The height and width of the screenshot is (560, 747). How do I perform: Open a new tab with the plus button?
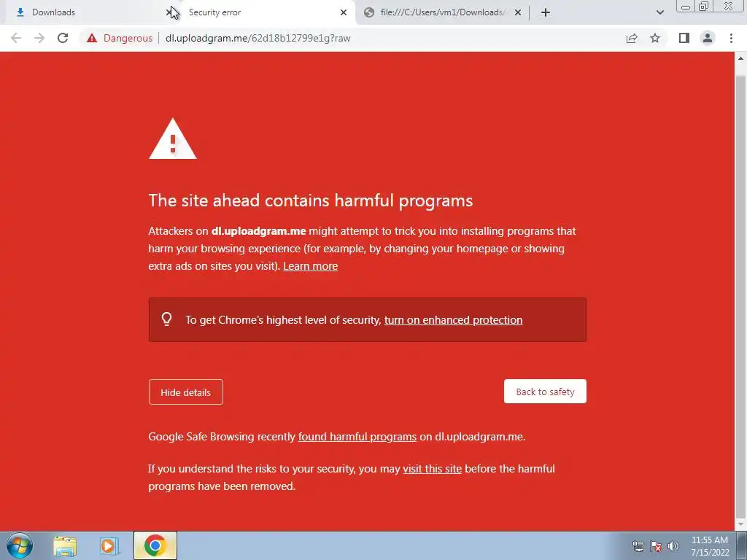(546, 12)
